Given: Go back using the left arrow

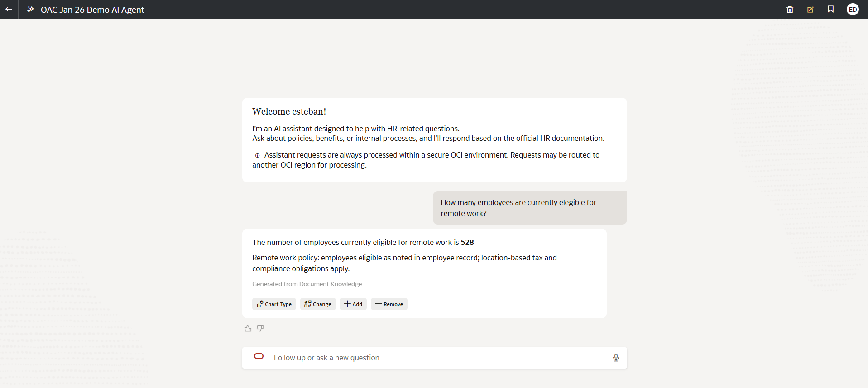Looking at the screenshot, I should point(9,9).
